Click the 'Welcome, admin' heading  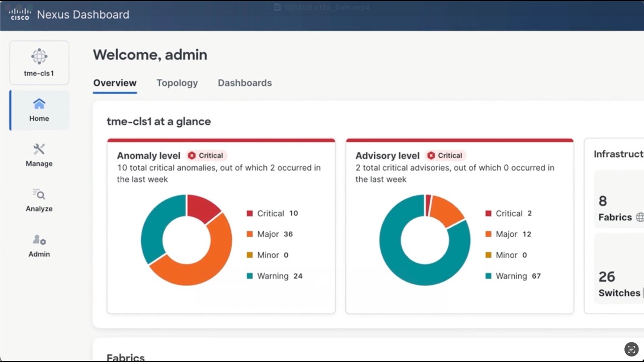[150, 55]
